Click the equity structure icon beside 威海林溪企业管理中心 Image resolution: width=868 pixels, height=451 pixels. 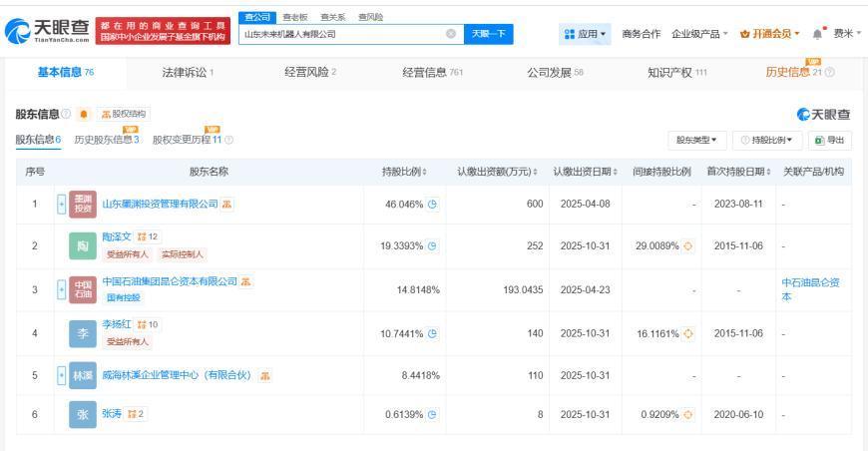pos(265,375)
